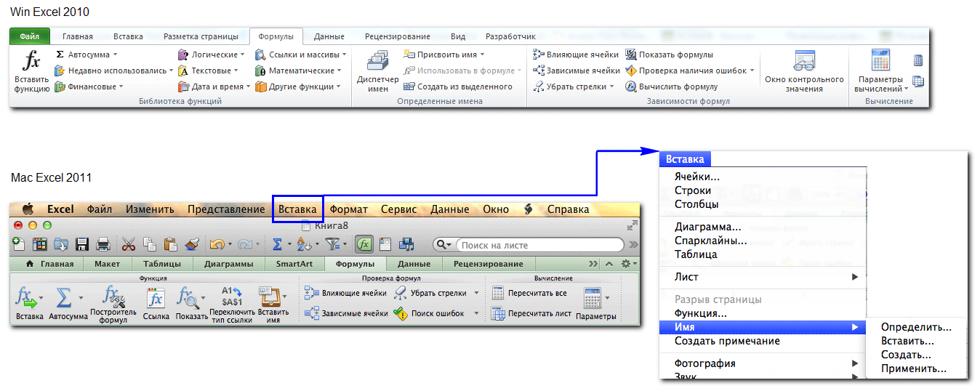Click Ссылка fx button in Mac ribbon
Viewport: 980px width, 391px height.
click(x=156, y=304)
